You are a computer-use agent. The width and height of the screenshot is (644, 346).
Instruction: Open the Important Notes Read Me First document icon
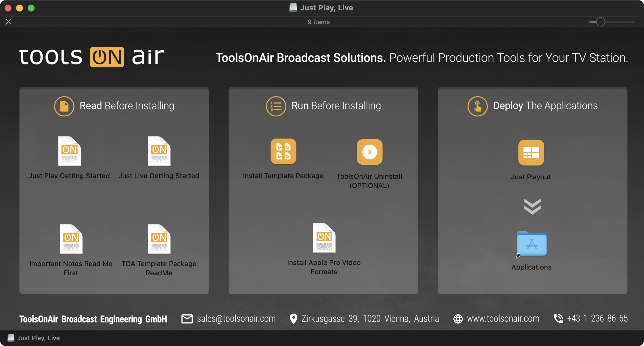(x=71, y=239)
